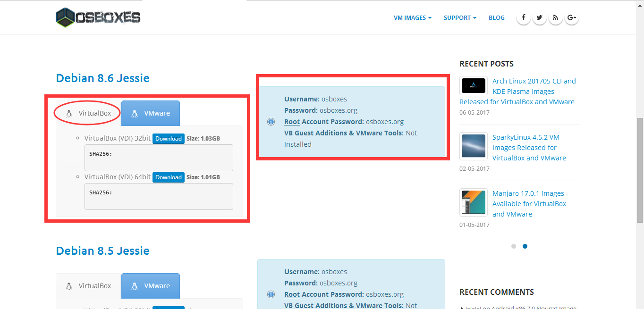Click the Root link in Debian 8.5 box
This screenshot has height=309, width=644.
coord(292,294)
